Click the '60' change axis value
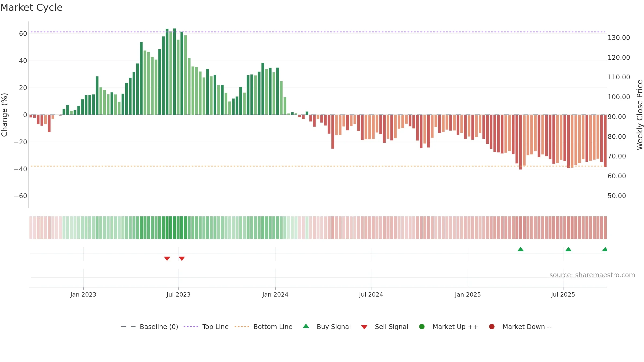 23,34
